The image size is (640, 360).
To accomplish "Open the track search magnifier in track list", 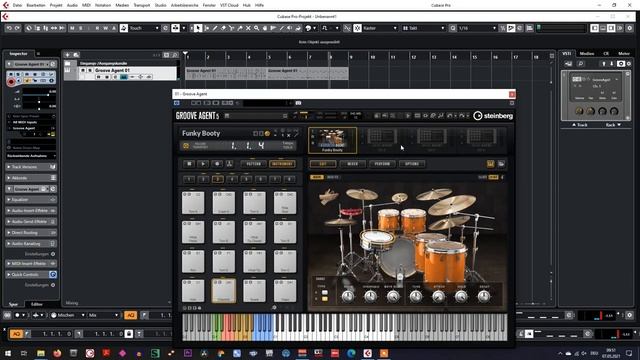I will [x=175, y=55].
